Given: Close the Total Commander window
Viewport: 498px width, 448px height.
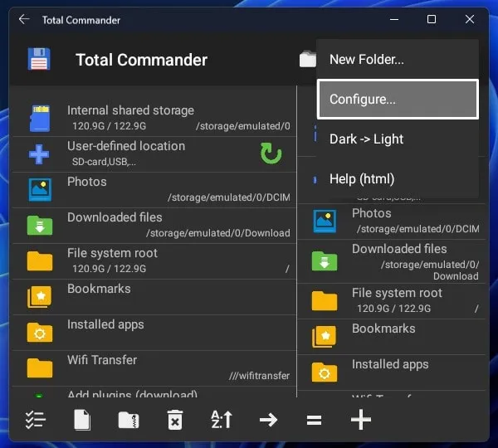Looking at the screenshot, I should (470, 19).
